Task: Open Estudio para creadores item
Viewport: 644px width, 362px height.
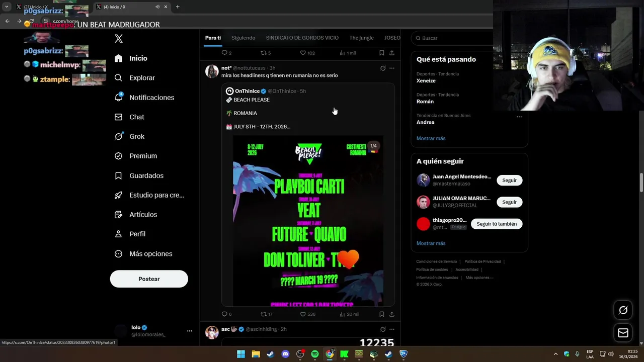Action: pyautogui.click(x=149, y=195)
